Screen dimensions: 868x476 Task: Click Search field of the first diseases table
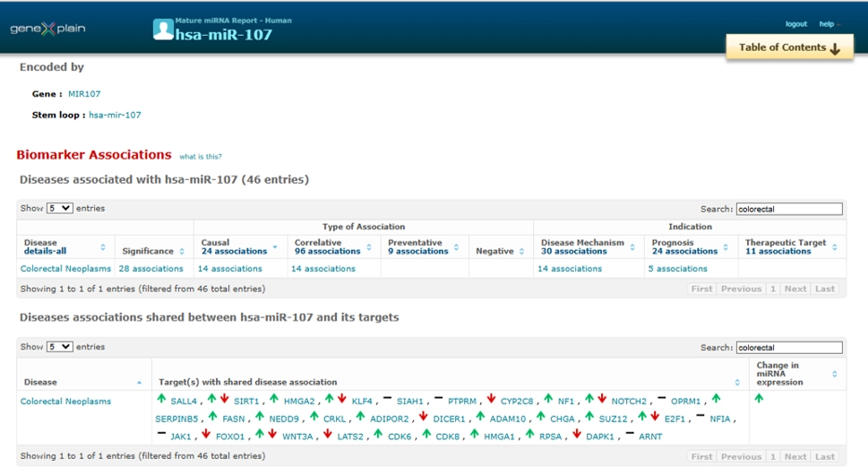[788, 209]
